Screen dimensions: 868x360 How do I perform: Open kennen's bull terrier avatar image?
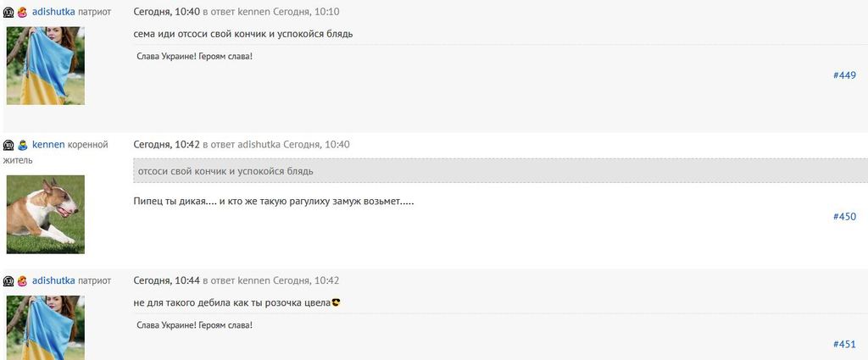click(x=45, y=214)
